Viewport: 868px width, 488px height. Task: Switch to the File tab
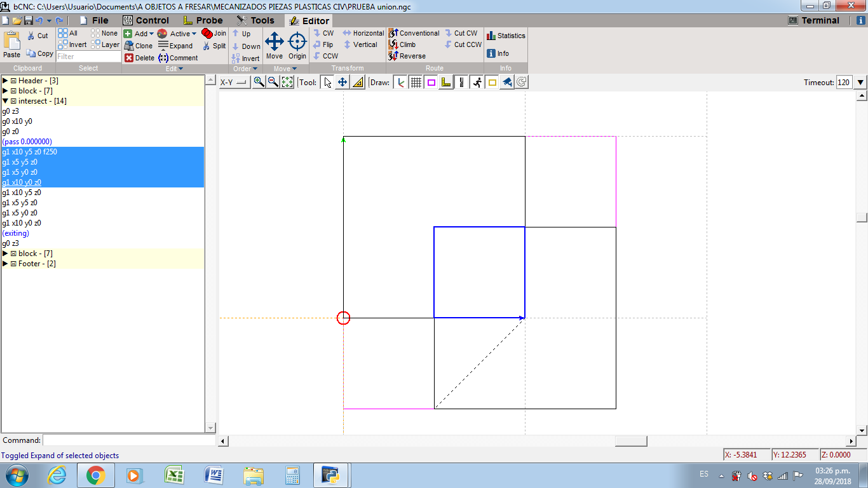(93, 20)
